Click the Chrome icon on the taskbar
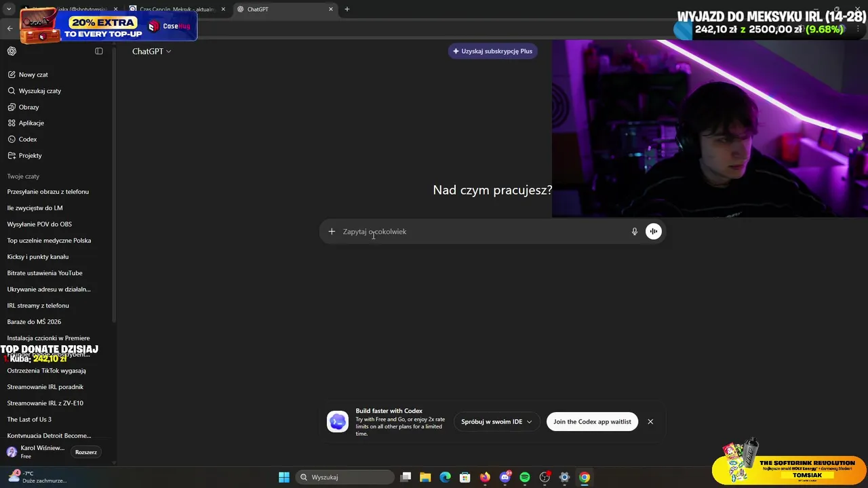 [585, 477]
